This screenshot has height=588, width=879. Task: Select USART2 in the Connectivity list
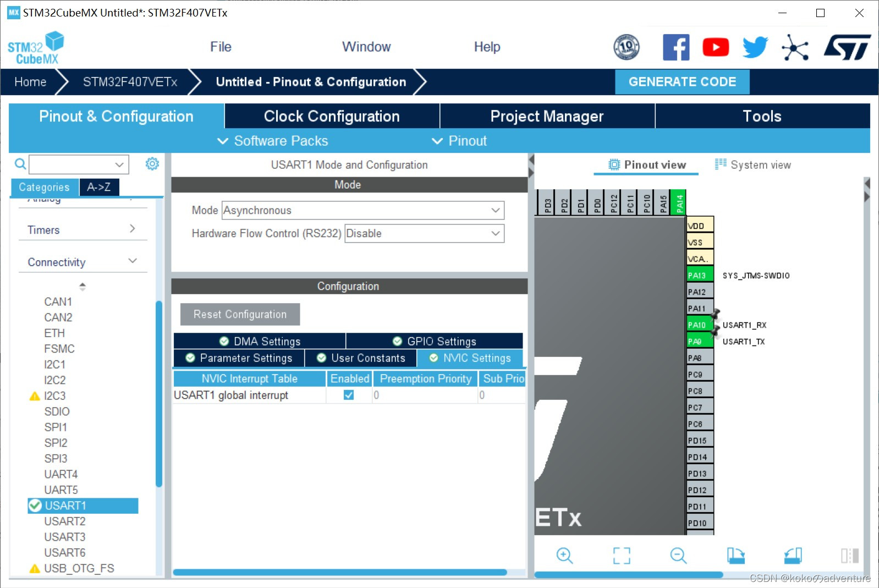(65, 521)
